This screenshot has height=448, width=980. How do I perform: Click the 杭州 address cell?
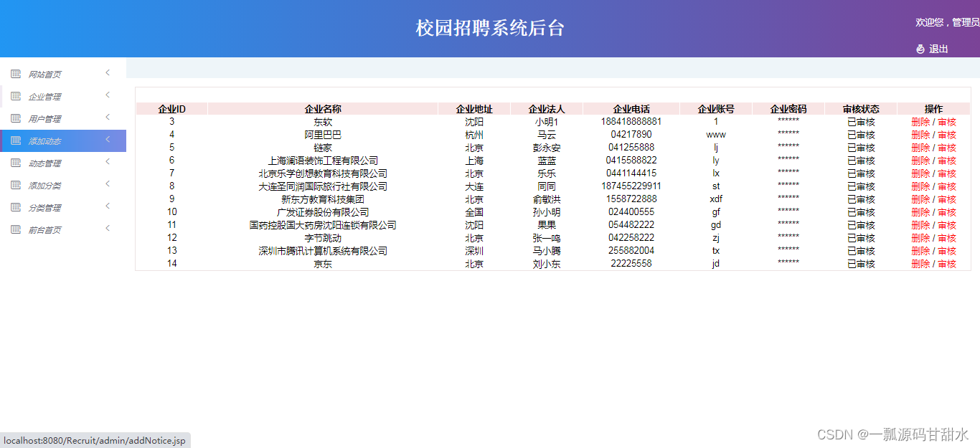click(474, 135)
